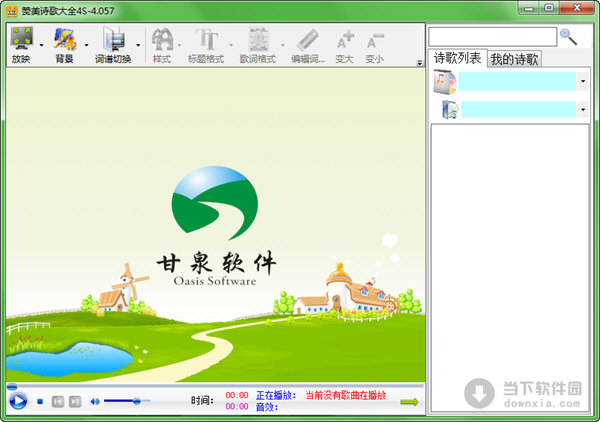Viewport: 600px width, 422px height.
Task: Switch to the 我的诗歌 tab
Action: 515,59
